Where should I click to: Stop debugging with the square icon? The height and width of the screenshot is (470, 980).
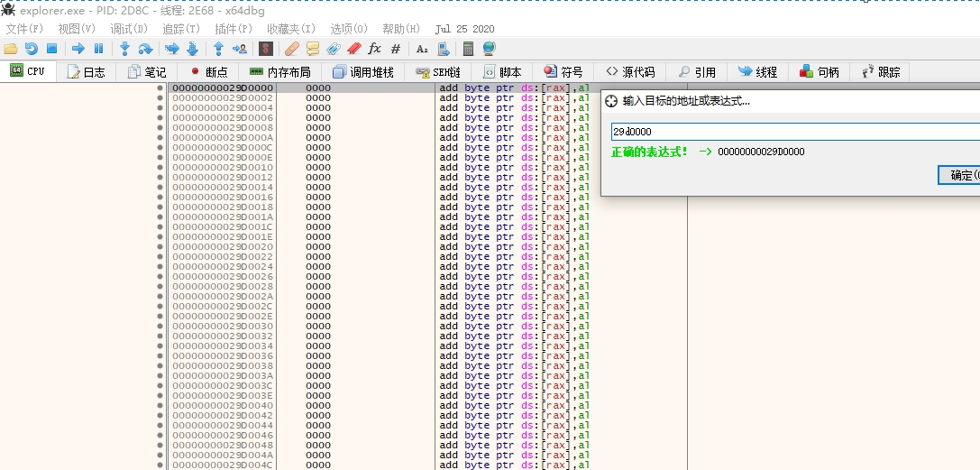pyautogui.click(x=51, y=49)
